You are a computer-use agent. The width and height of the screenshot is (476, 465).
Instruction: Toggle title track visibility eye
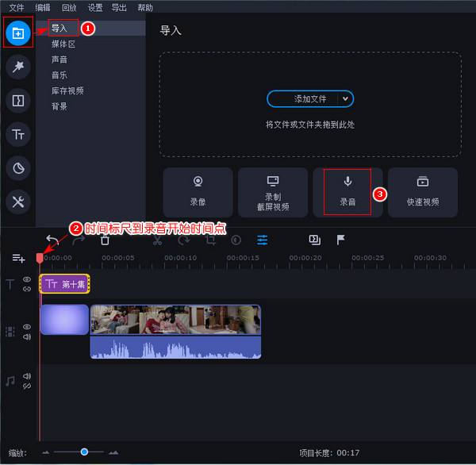(x=27, y=279)
